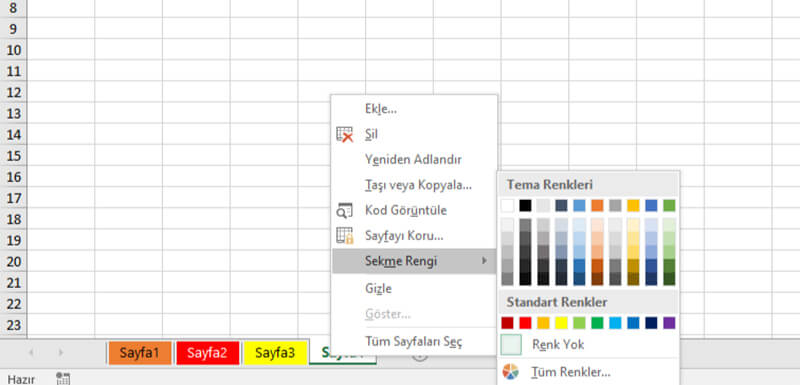Click the Sil delete sheet icon

[345, 135]
